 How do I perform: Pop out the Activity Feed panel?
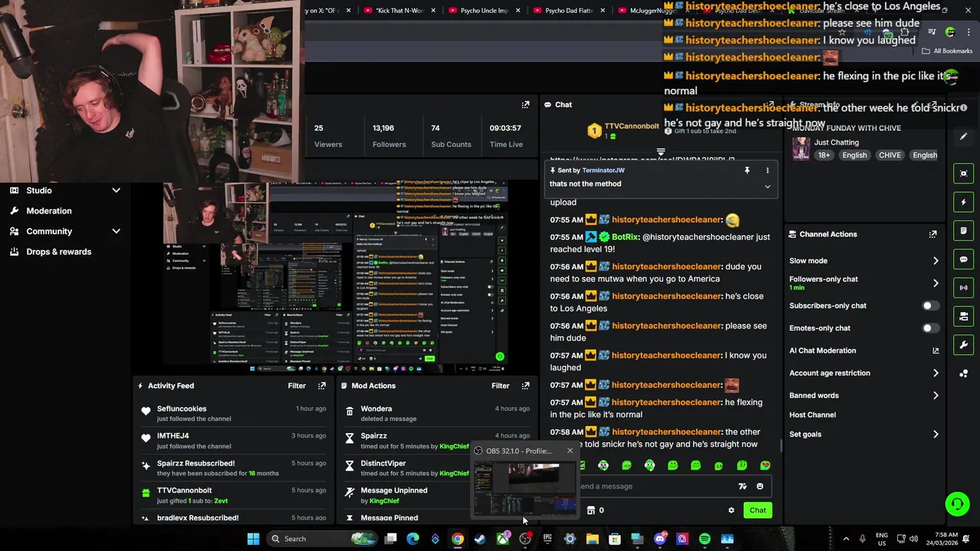coord(322,386)
